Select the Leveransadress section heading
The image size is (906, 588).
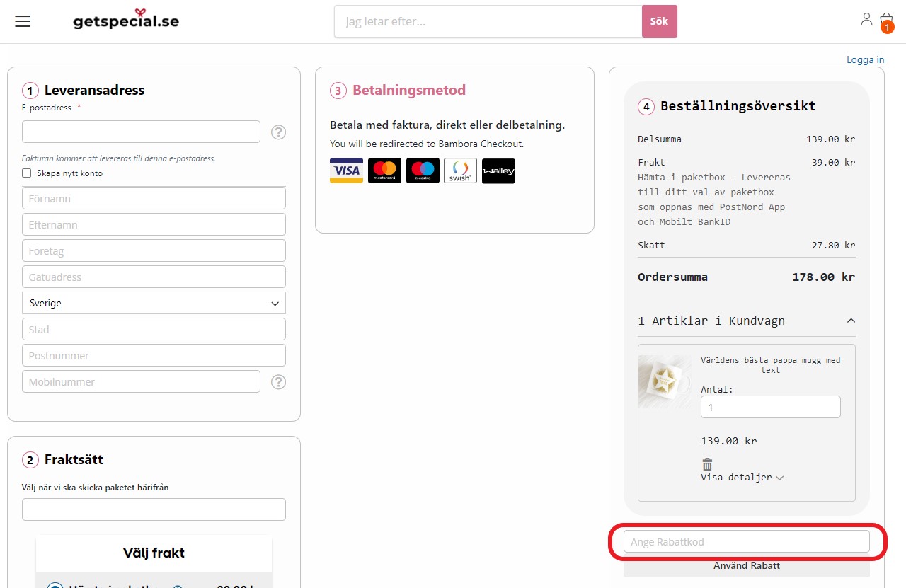[x=94, y=91]
